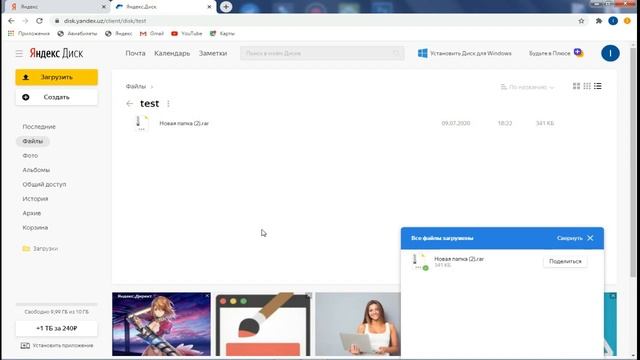Select the Новая папка (2).rar file row
Screen dimensions: 640x360
pyautogui.click(x=364, y=123)
